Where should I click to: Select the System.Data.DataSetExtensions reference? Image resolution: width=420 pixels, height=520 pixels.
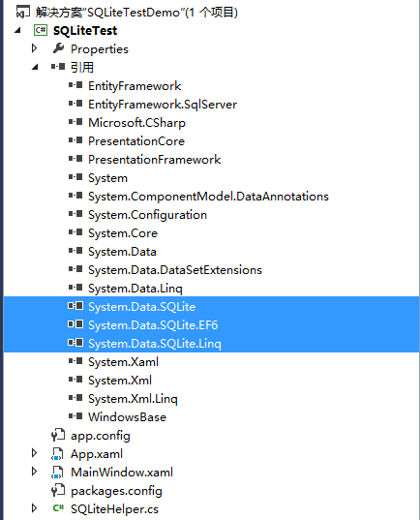click(175, 270)
